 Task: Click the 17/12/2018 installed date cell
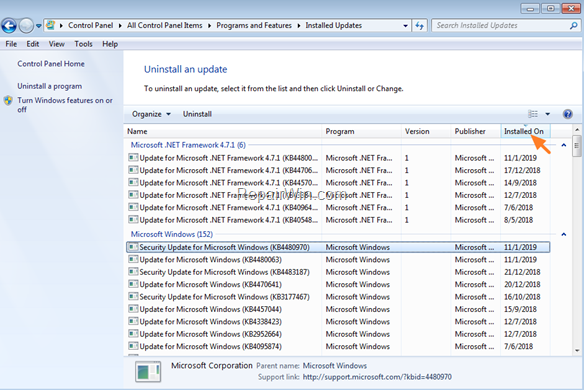(522, 170)
